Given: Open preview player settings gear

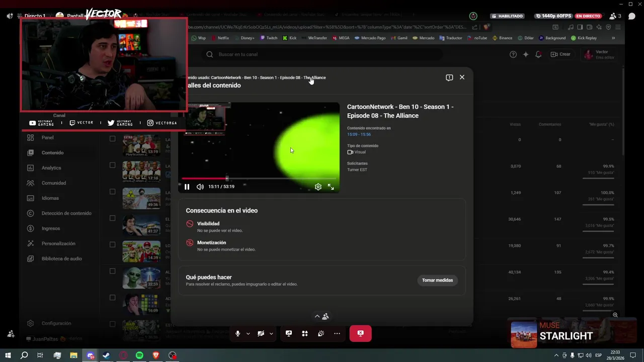Looking at the screenshot, I should click(x=318, y=187).
